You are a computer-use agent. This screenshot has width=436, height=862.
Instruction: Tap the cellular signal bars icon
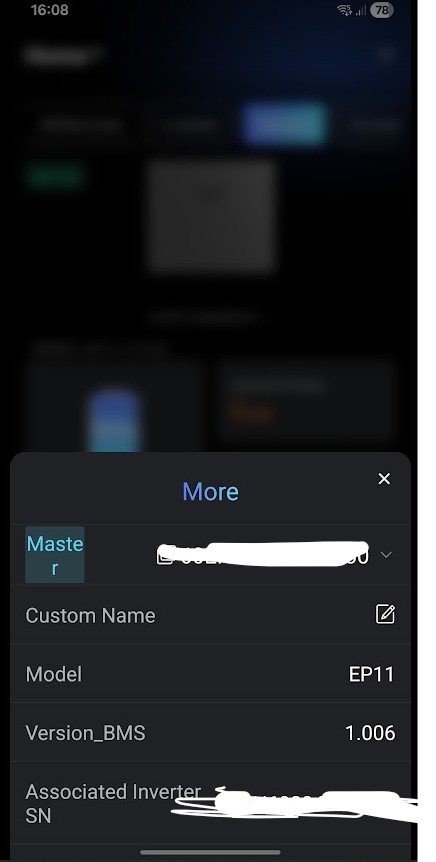[361, 10]
